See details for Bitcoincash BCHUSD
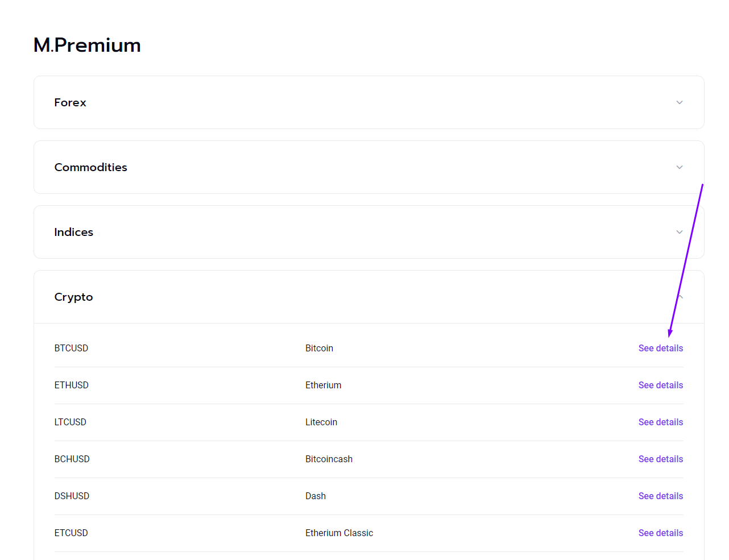 (x=661, y=459)
